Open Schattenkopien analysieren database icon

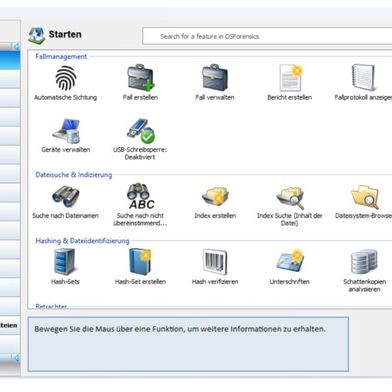pos(364,262)
